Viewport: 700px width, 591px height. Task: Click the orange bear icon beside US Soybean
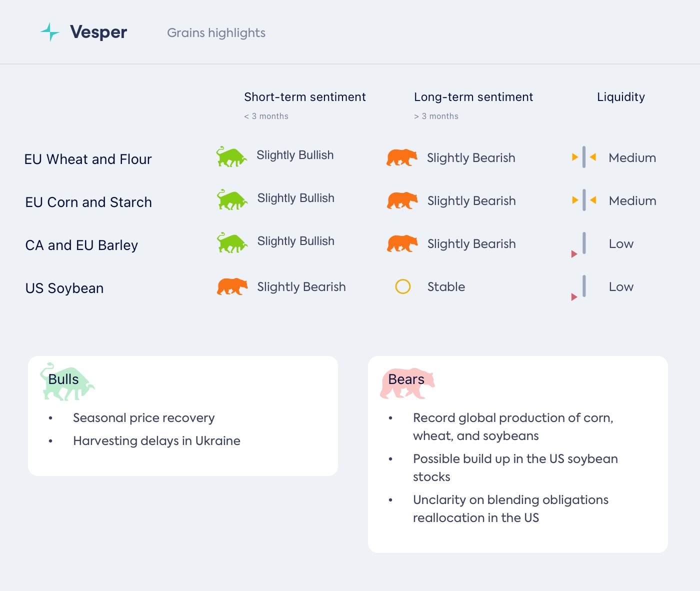coord(232,287)
